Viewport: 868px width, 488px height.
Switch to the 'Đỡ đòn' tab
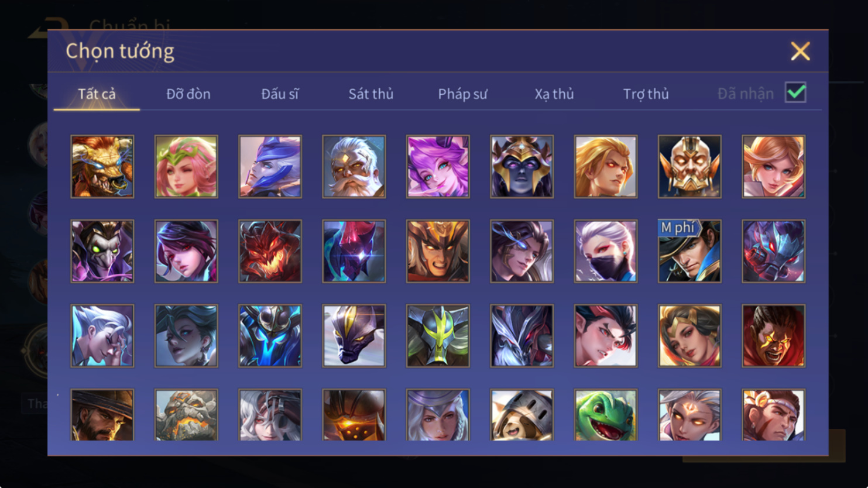[x=188, y=94]
